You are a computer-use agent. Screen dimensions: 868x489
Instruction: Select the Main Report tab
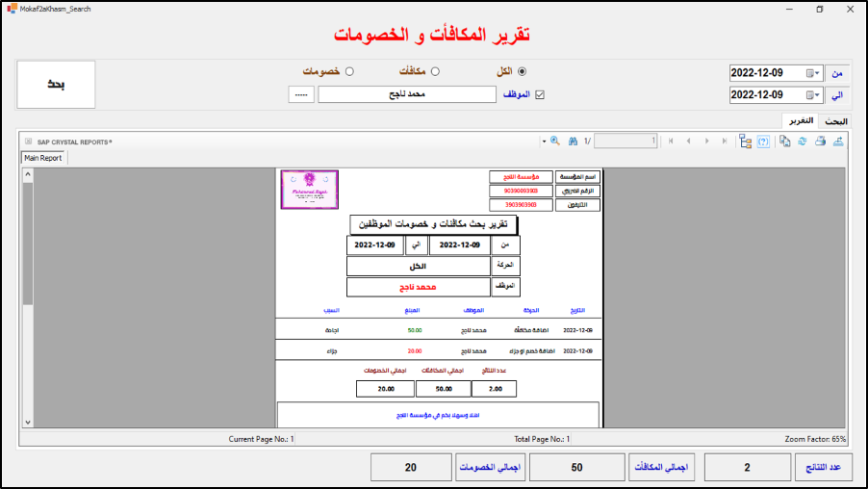pos(43,158)
